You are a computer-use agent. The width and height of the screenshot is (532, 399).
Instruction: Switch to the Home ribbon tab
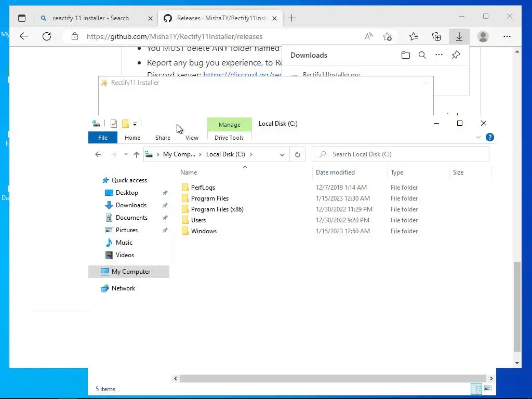pyautogui.click(x=132, y=138)
